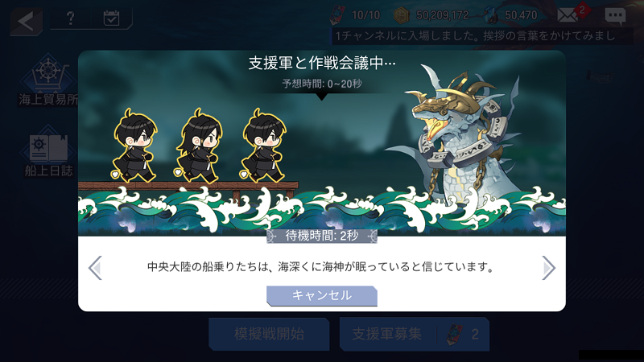Tap the blue gem currency icon
The image size is (644, 362).
[490, 15]
